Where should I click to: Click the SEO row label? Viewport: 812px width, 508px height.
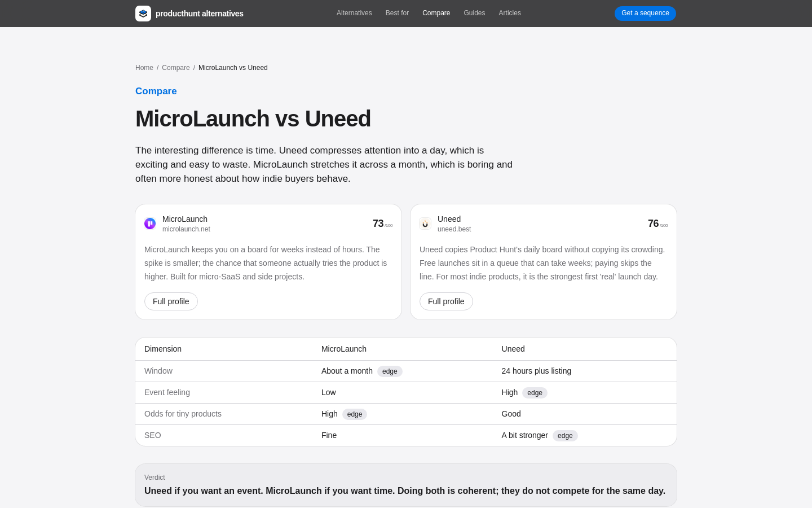point(153,435)
